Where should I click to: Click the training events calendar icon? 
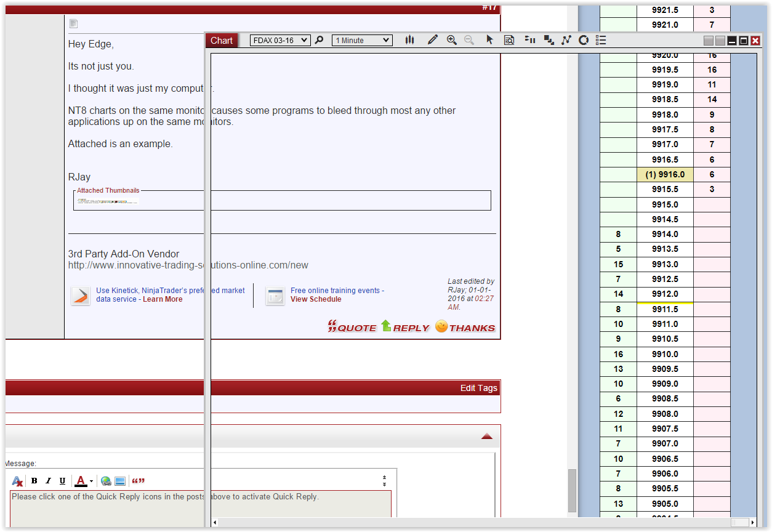(x=275, y=296)
